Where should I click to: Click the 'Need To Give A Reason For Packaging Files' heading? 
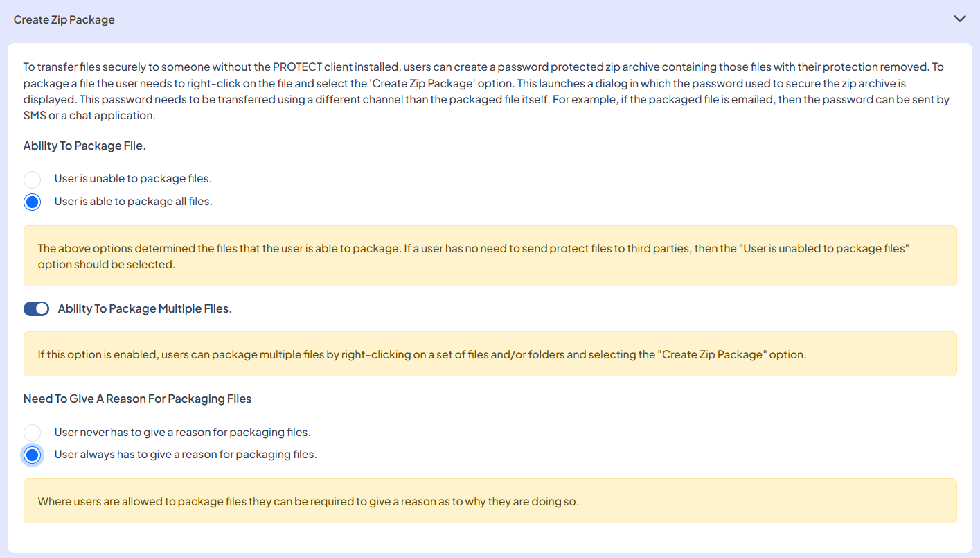click(x=137, y=399)
